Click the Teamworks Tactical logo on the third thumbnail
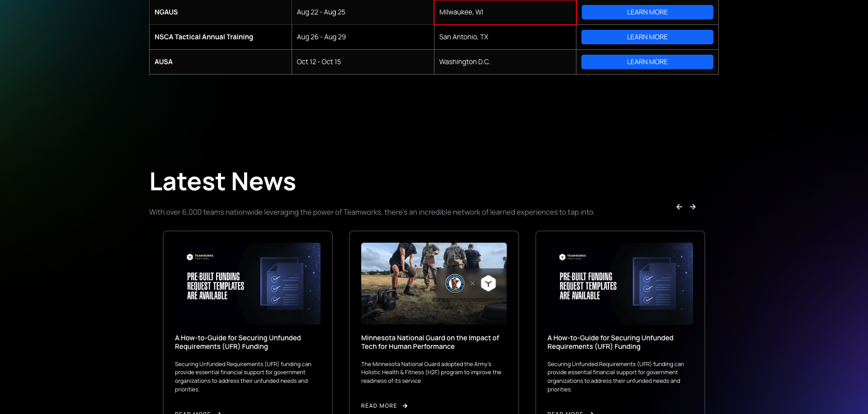 (x=574, y=256)
